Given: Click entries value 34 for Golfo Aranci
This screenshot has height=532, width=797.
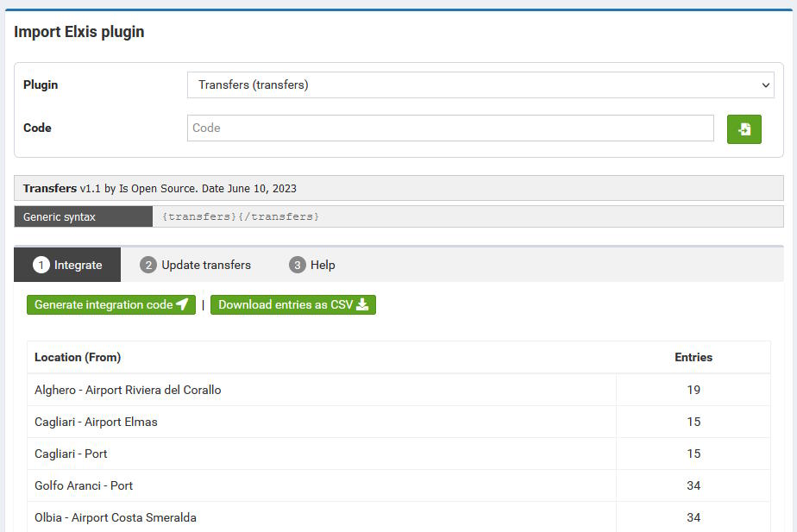Looking at the screenshot, I should pyautogui.click(x=693, y=485).
